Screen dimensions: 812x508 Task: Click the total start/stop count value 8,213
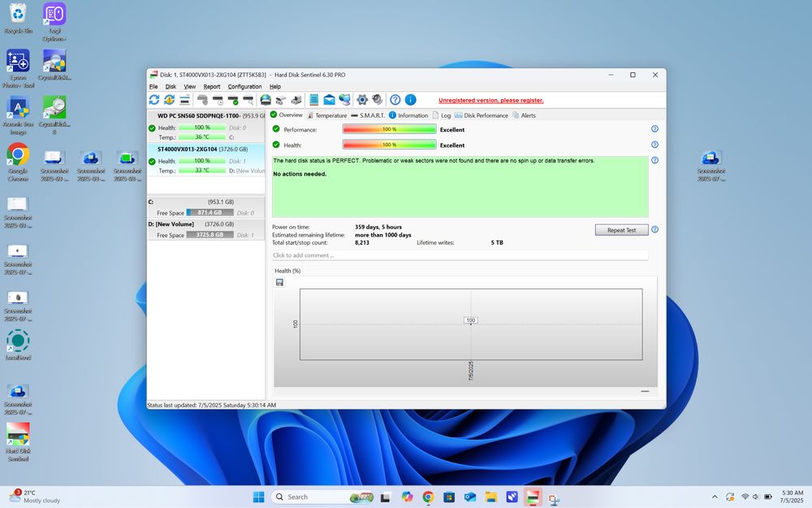[x=362, y=242]
